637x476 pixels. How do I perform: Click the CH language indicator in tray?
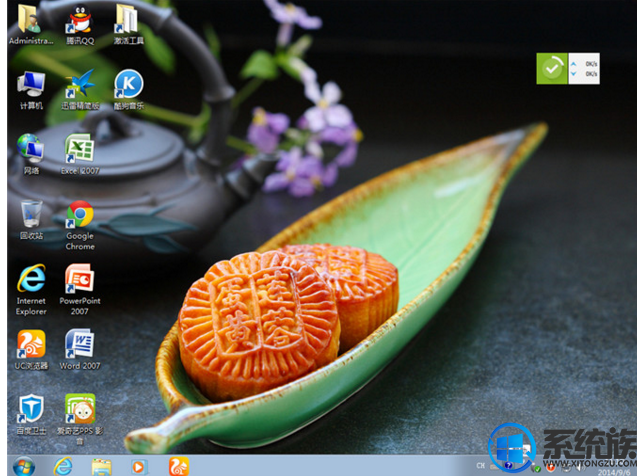(x=481, y=465)
